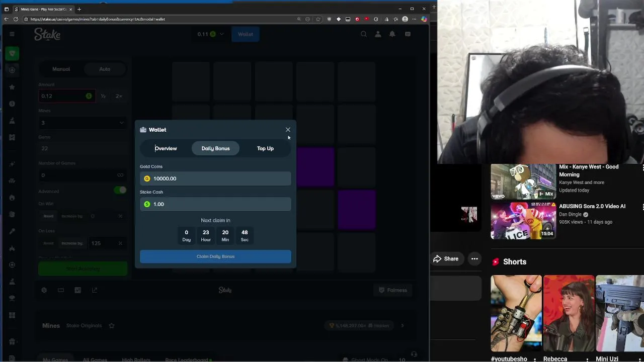Open the browser profile avatar
Viewport: 644px width, 362px height.
[x=405, y=19]
